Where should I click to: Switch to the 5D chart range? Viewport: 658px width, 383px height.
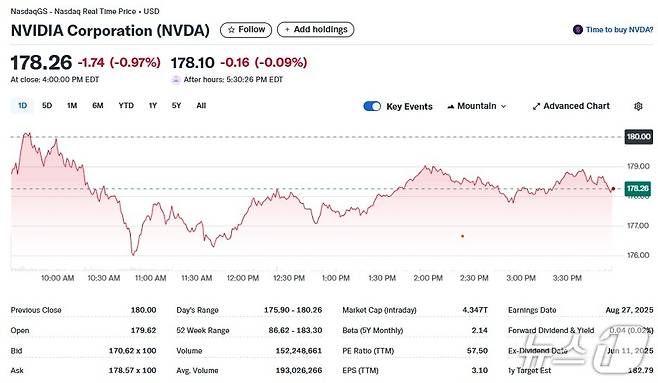[x=47, y=106]
